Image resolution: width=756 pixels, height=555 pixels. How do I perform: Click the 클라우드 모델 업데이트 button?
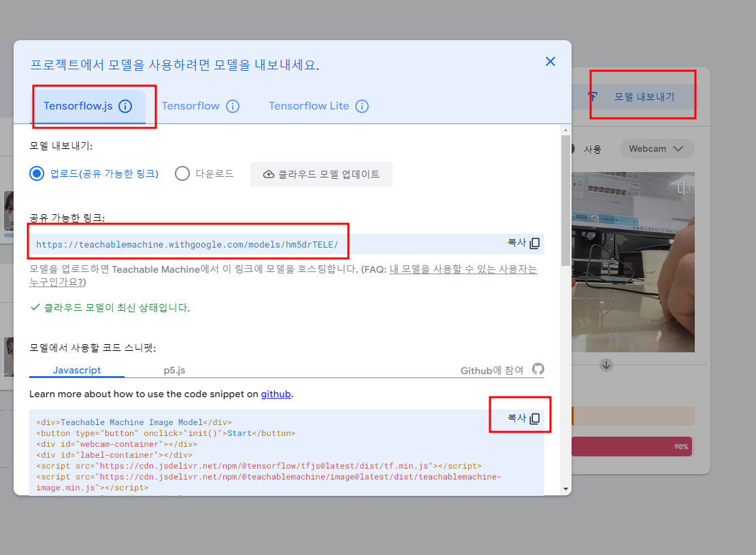[x=321, y=174]
